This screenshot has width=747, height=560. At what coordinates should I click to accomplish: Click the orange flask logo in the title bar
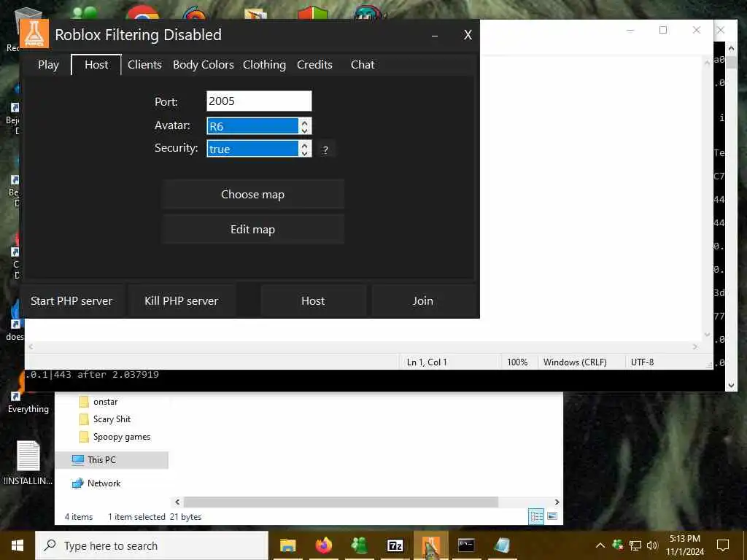[34, 34]
